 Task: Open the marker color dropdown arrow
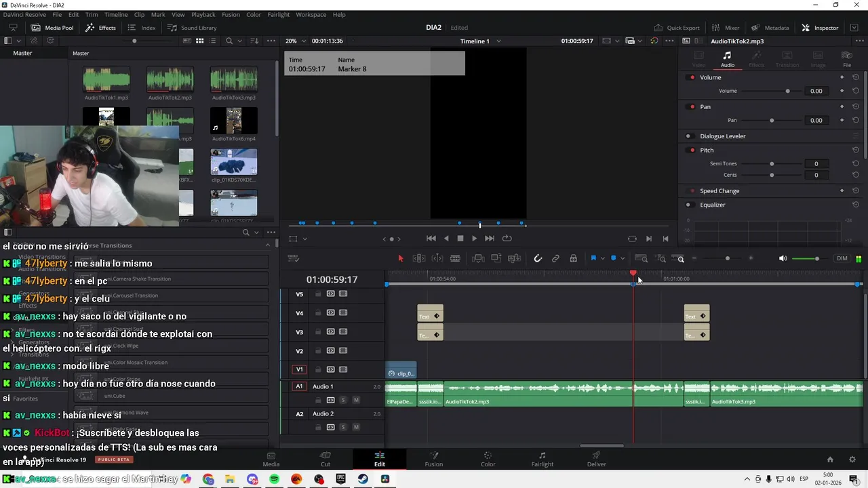(623, 259)
